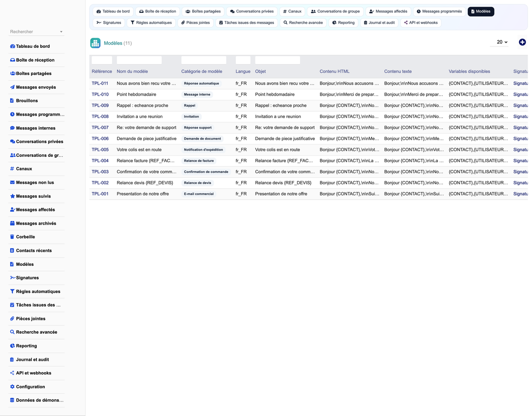This screenshot has width=532, height=416.
Task: Click the Recherche avancée magnifier icon in sidebar
Action: click(12, 332)
